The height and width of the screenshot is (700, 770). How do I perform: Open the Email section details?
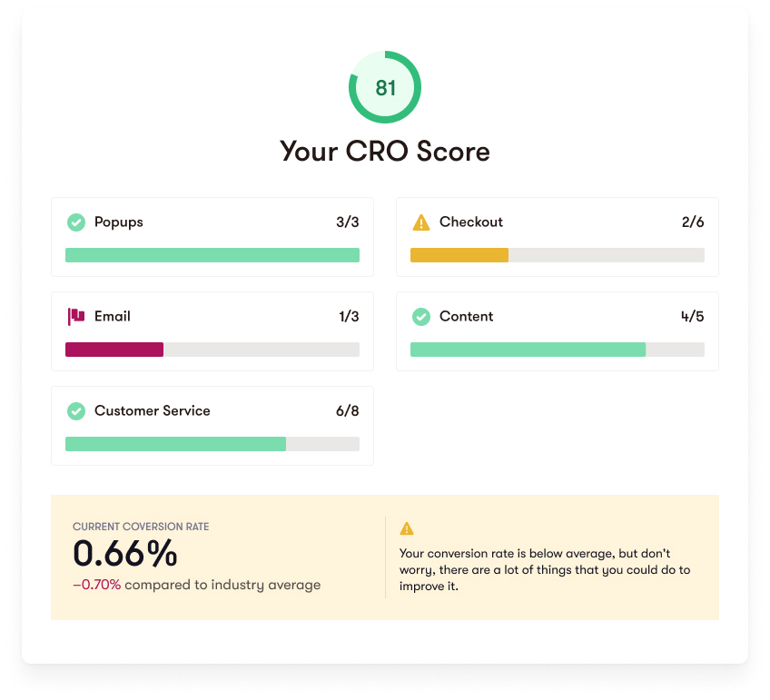pyautogui.click(x=212, y=331)
